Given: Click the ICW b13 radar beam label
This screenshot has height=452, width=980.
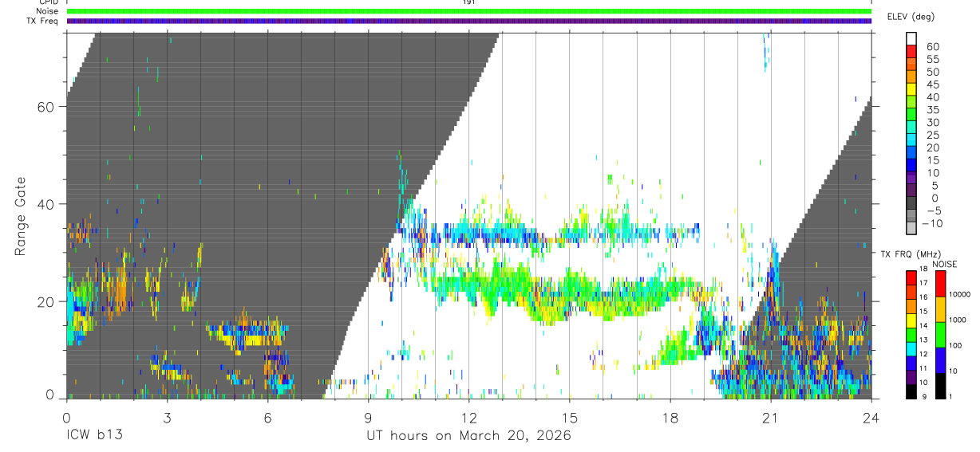Looking at the screenshot, I should coord(94,436).
